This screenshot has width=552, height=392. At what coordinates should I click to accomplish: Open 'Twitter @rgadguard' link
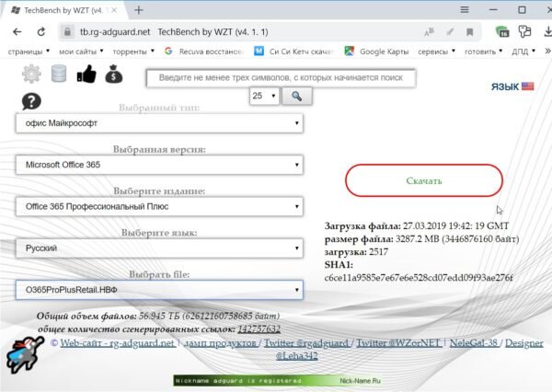pos(306,342)
